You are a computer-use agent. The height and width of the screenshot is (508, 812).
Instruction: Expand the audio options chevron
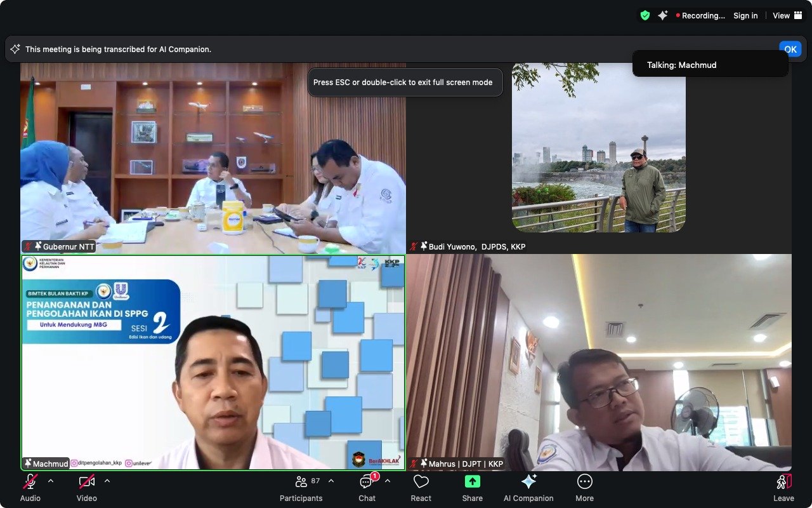pos(51,481)
